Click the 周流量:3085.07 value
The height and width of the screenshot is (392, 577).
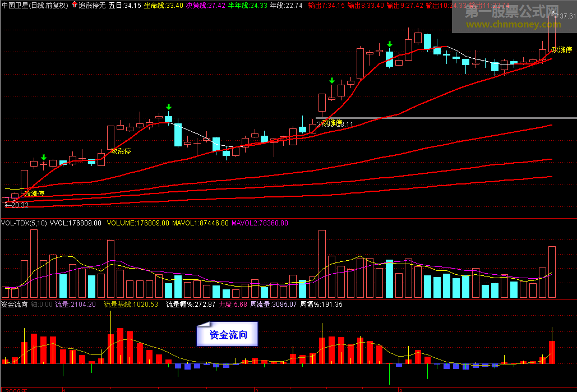click(x=274, y=305)
